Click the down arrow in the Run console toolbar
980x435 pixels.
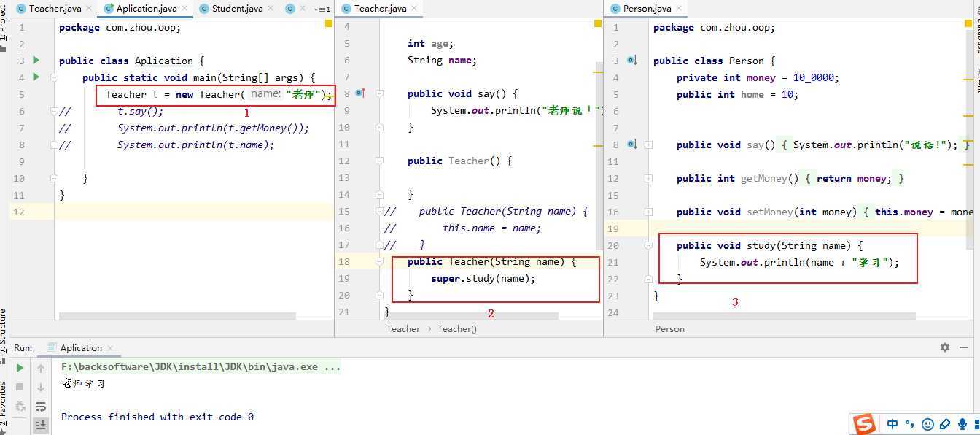[x=41, y=388]
